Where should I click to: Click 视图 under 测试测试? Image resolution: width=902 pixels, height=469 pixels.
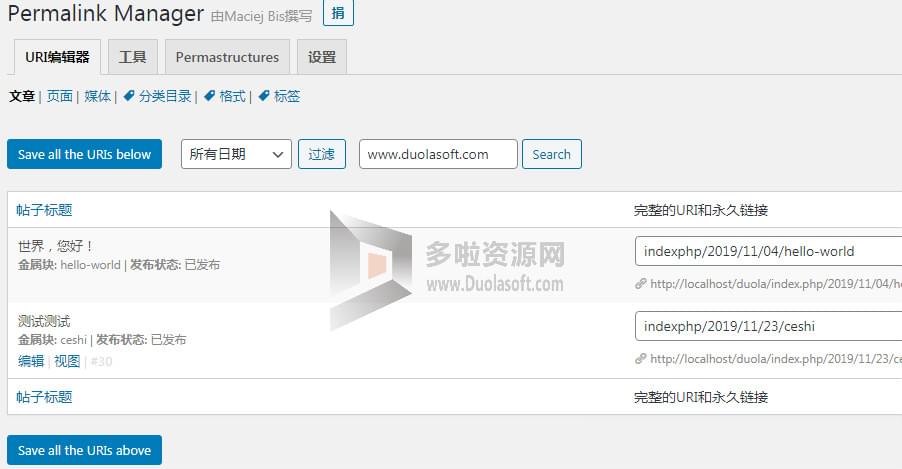67,361
